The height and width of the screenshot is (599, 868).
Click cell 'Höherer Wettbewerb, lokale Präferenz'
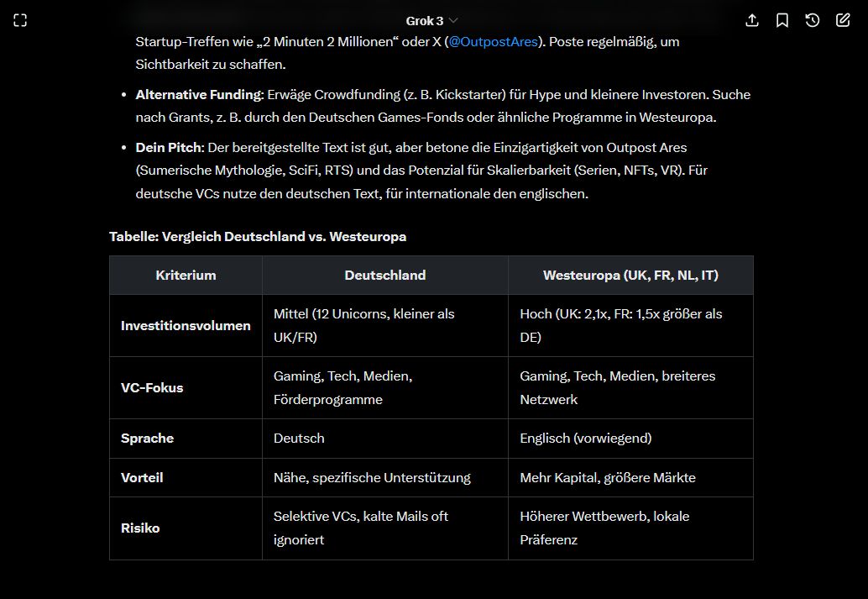[630, 528]
